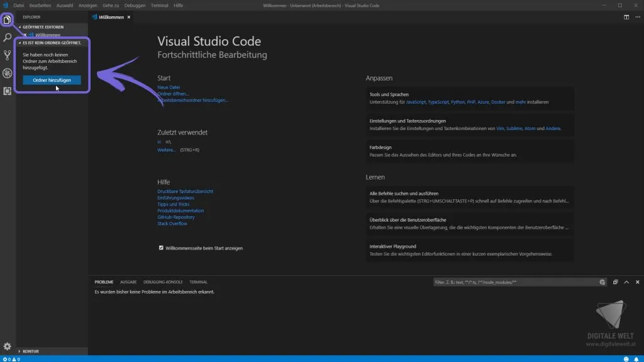Switch to the Probleme panel tab
This screenshot has height=362, width=644.
tap(104, 282)
